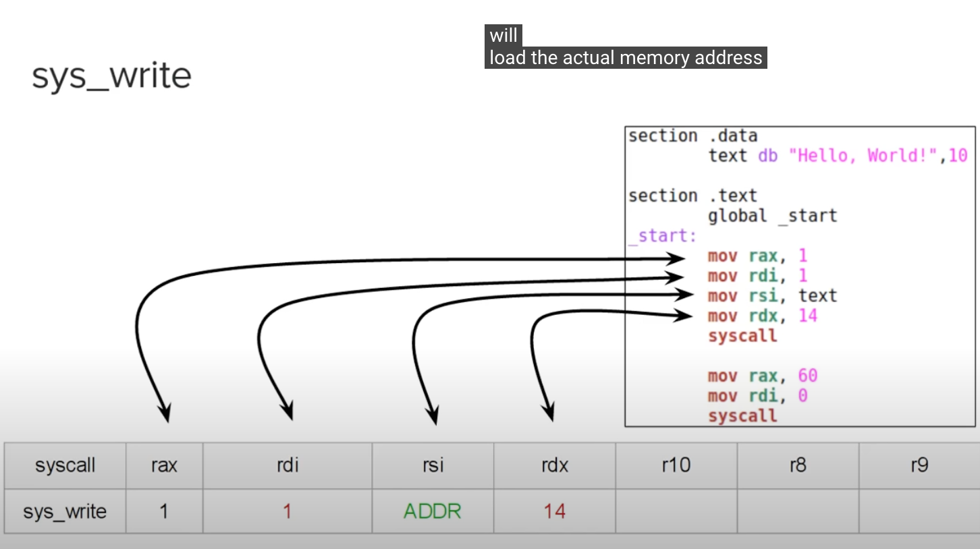980x549 pixels.
Task: Click the red '14' table cell
Action: (555, 511)
